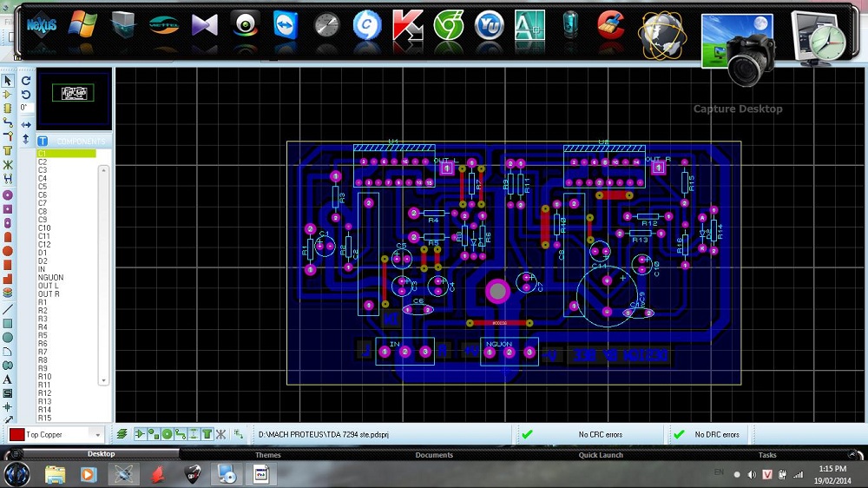Pick the 2D text 'A' tool
Viewport: 868px width, 488px height.
pos(8,379)
